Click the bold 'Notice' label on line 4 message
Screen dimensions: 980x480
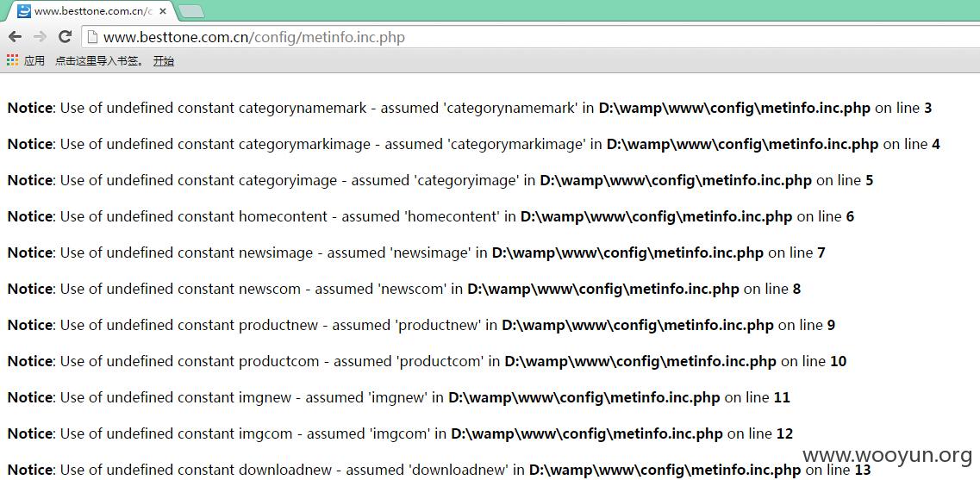tap(29, 145)
